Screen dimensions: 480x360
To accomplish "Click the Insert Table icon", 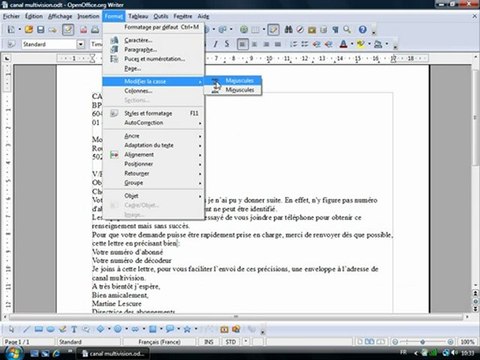I will 255,30.
